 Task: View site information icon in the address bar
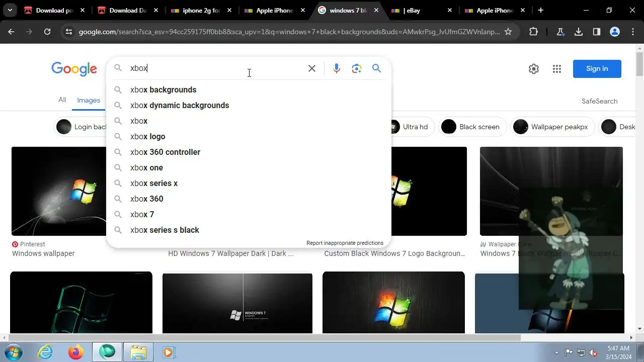pos(69,32)
